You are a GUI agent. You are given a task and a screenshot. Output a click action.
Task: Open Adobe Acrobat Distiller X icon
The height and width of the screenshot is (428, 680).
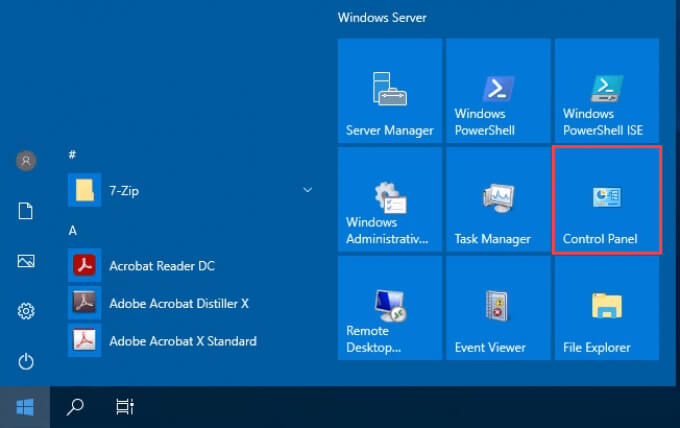click(x=85, y=303)
